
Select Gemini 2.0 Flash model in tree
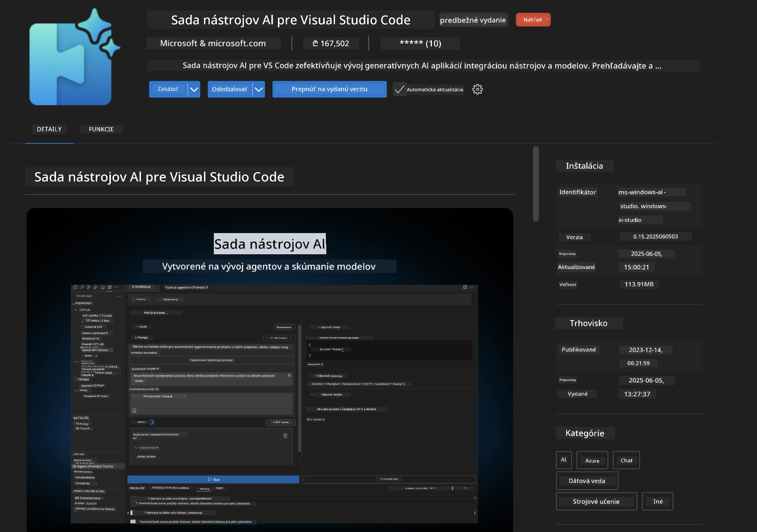pyautogui.click(x=92, y=386)
